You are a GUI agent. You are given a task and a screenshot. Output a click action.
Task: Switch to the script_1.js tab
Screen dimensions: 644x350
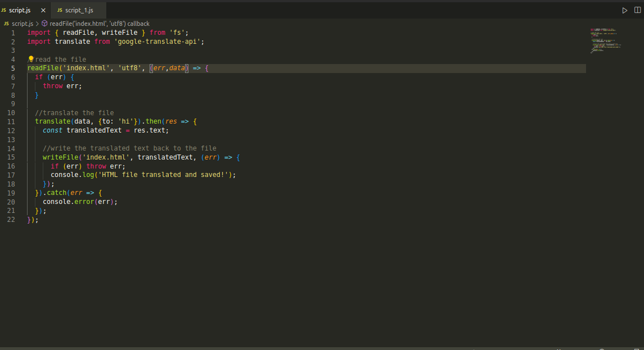pos(79,10)
